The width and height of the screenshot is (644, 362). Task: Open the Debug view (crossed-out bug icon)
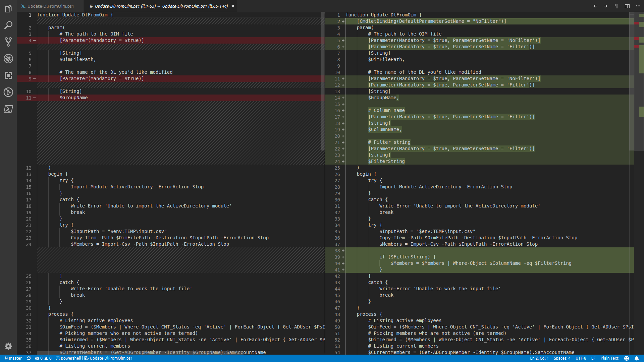[x=8, y=59]
